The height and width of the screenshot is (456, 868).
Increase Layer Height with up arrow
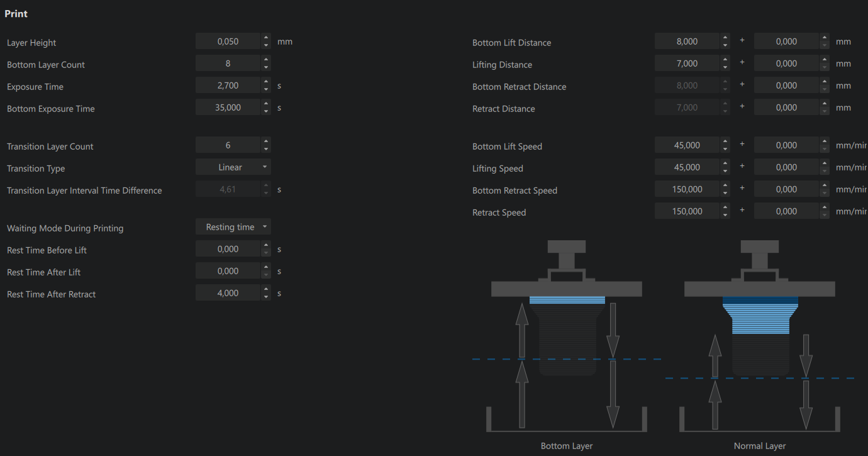(266, 38)
